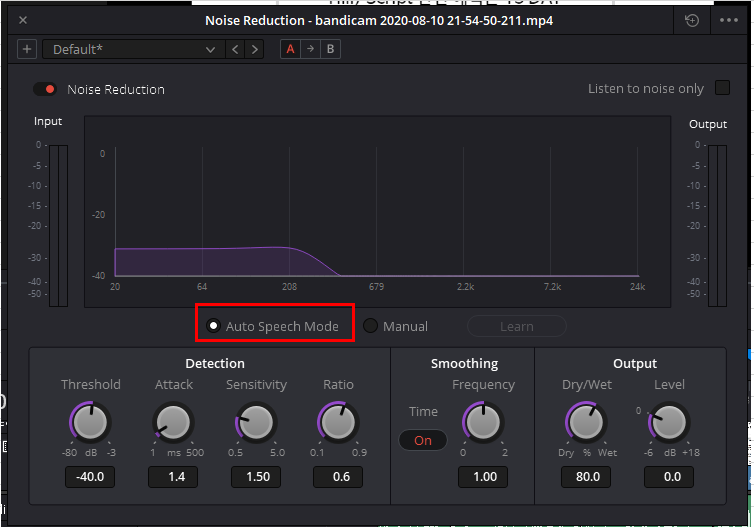Image resolution: width=754 pixels, height=527 pixels.
Task: Click the 2.2k frequency axis label
Action: click(x=465, y=287)
